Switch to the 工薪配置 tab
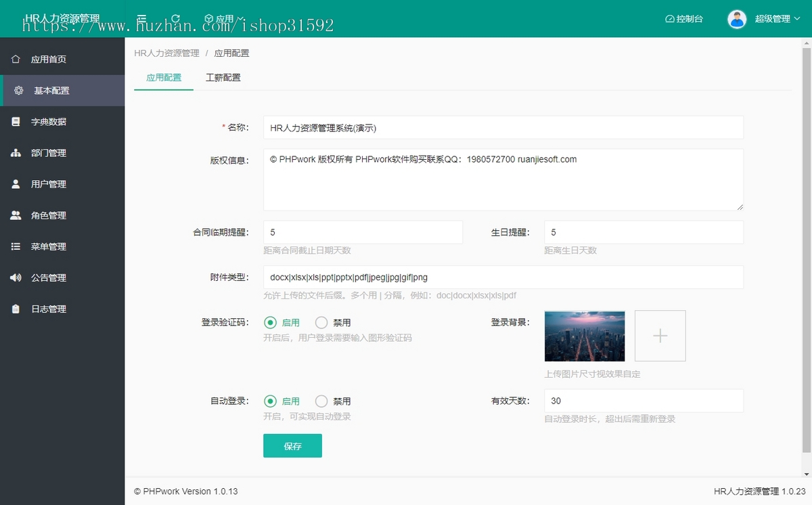Viewport: 812px width, 505px height. tap(223, 77)
